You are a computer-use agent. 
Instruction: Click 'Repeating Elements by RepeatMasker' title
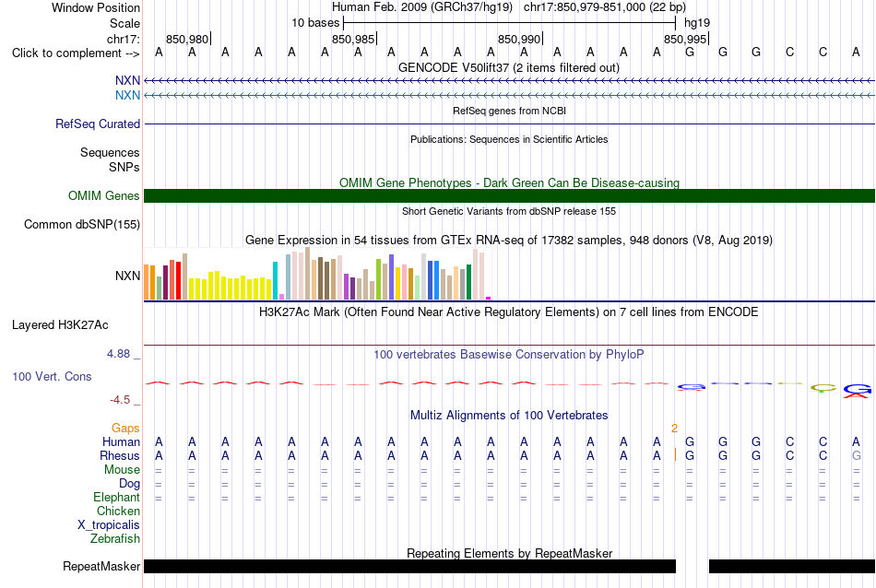pos(509,553)
